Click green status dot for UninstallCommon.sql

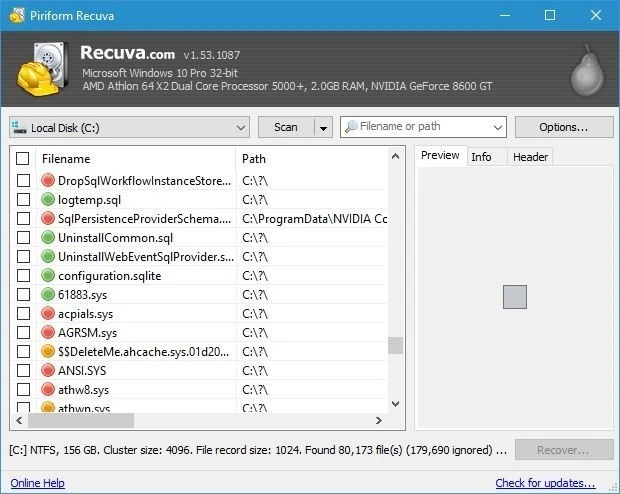(48, 237)
